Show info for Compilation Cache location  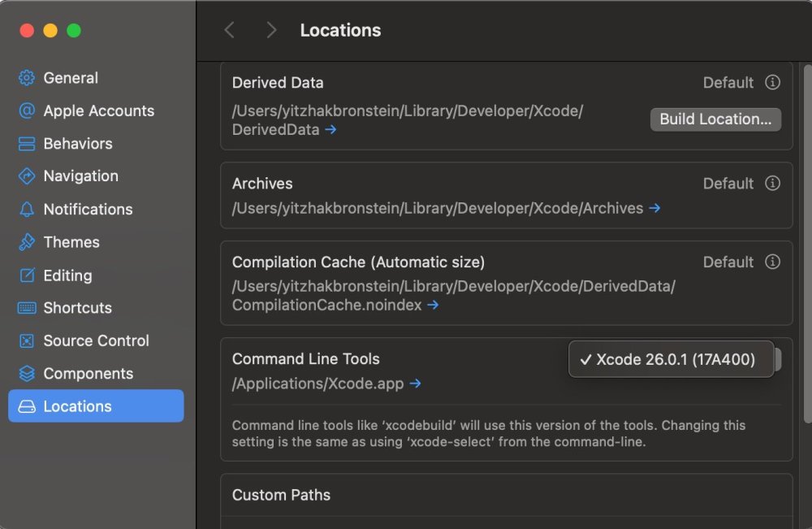click(772, 262)
